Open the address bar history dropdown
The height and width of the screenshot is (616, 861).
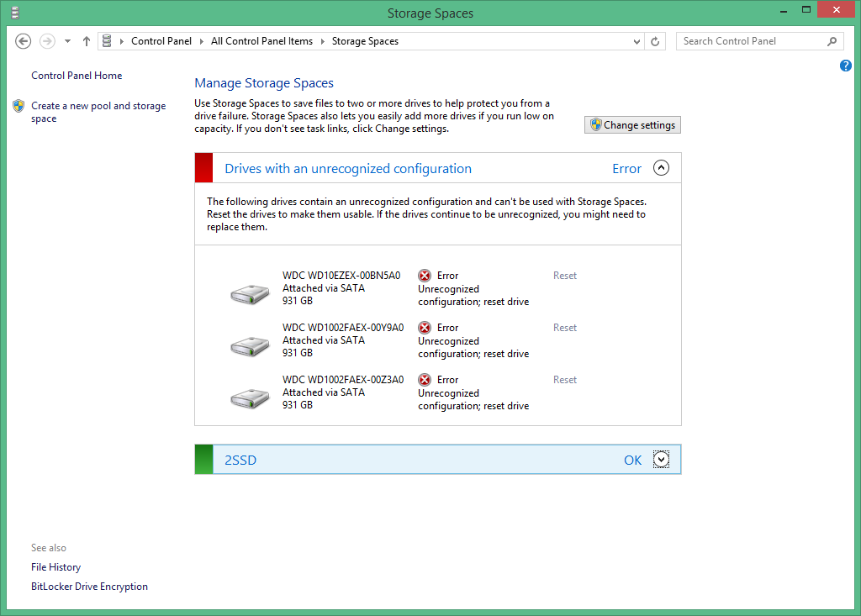(x=637, y=41)
